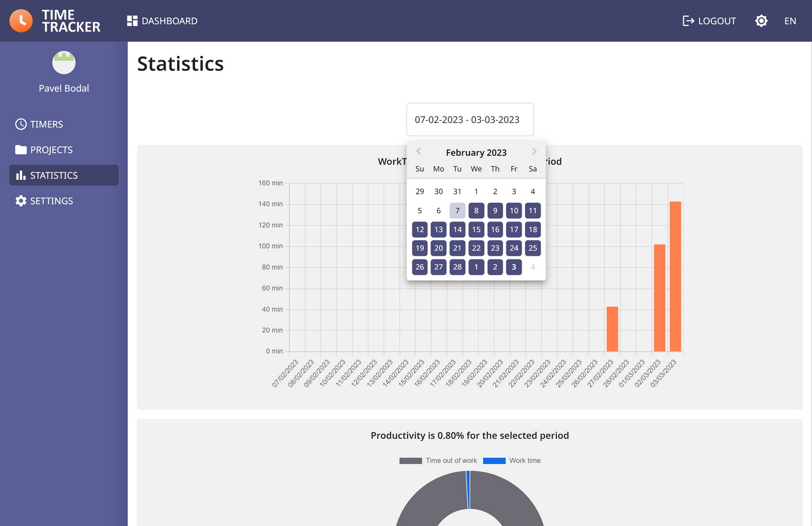Viewport: 812px width, 526px height.
Task: Click the Pavel Bodal username
Action: pyautogui.click(x=64, y=88)
